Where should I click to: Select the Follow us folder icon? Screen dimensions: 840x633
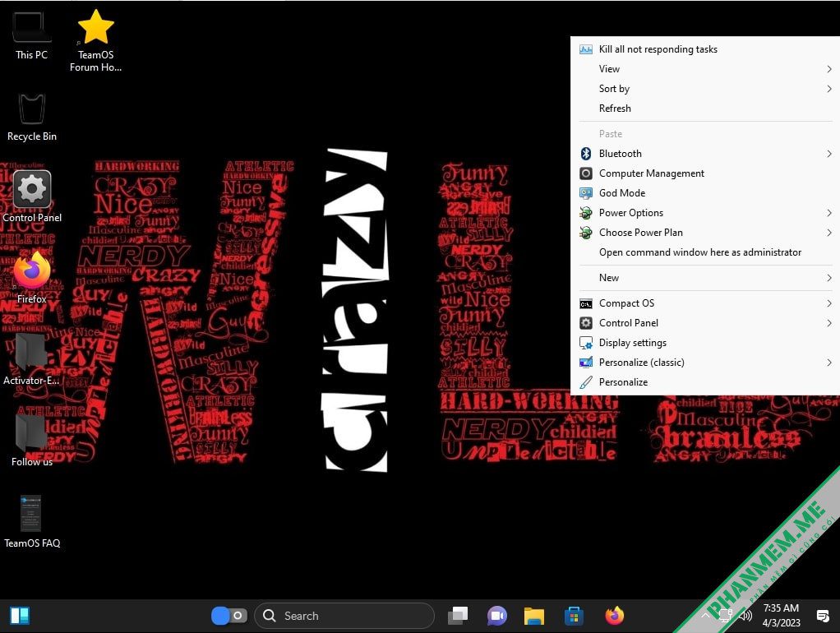(x=30, y=432)
